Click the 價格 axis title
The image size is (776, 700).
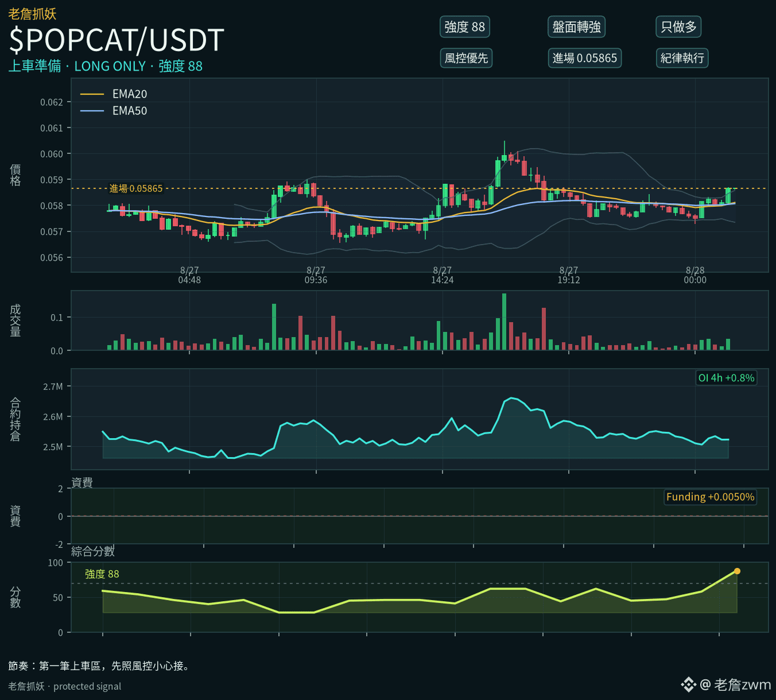point(15,175)
